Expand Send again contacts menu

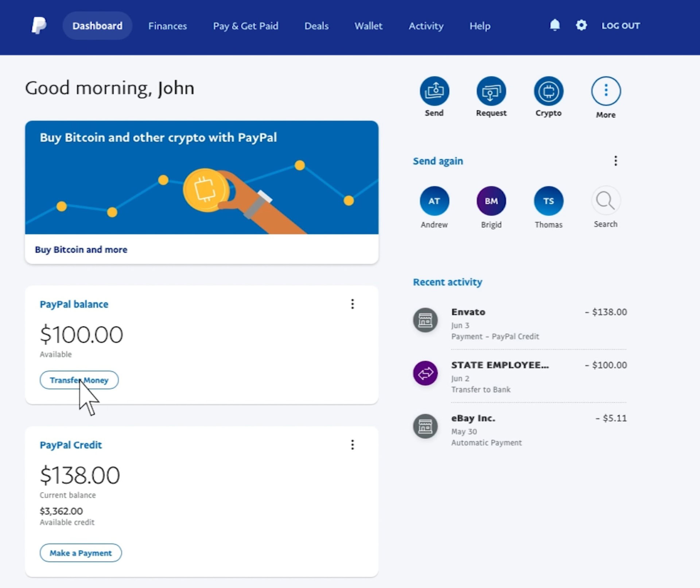tap(615, 161)
